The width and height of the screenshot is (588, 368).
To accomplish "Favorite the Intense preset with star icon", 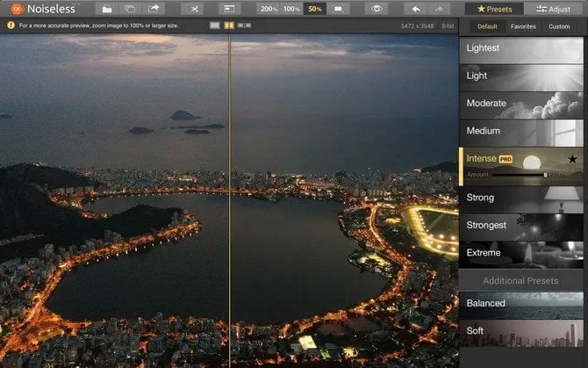I will click(x=572, y=159).
